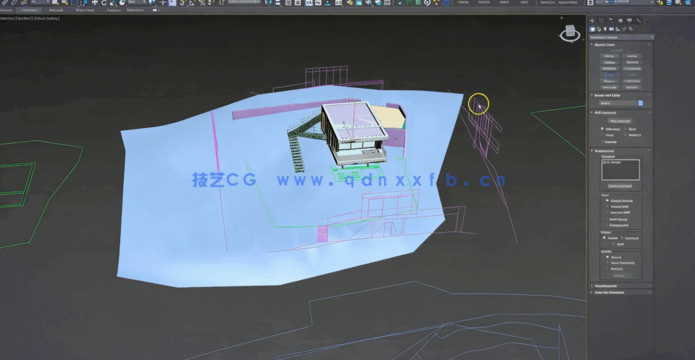The height and width of the screenshot is (360, 695).
Task: Select the Geometry category icon
Action: point(593,29)
